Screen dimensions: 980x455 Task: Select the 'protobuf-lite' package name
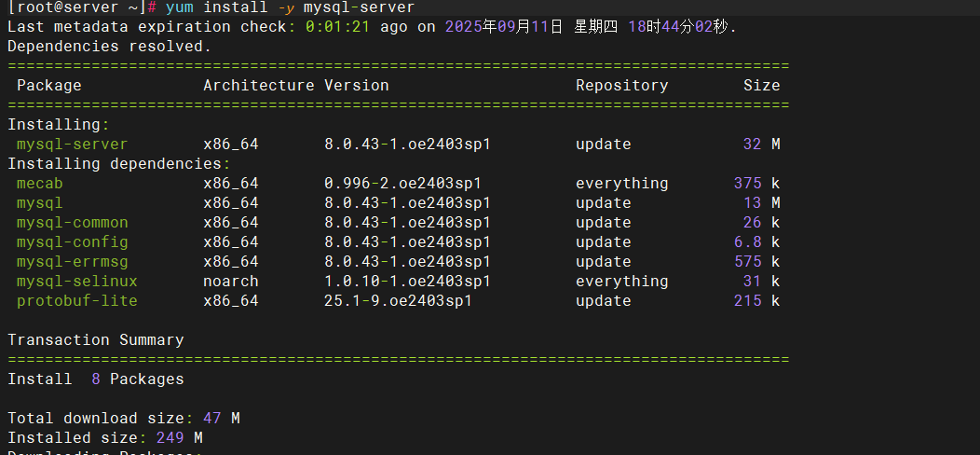tap(77, 301)
